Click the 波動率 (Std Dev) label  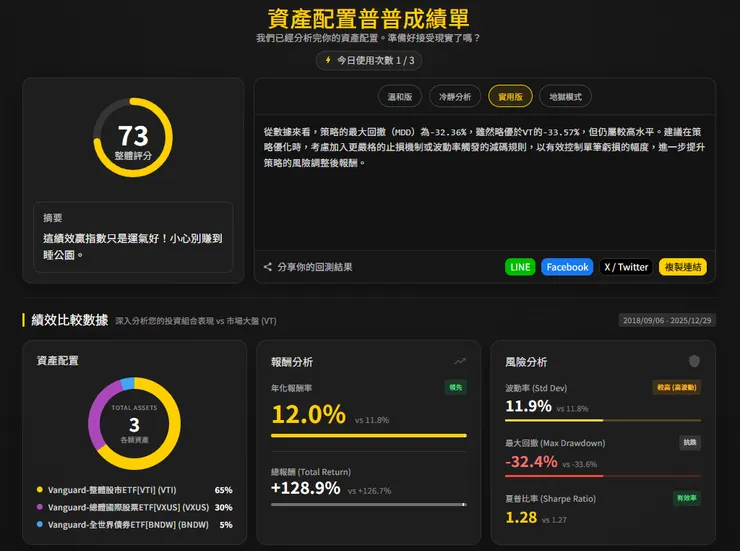(536, 388)
